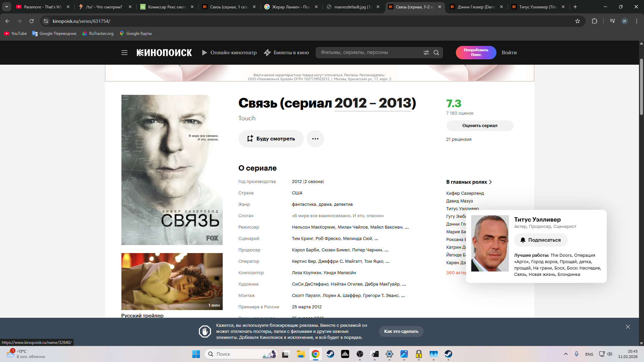This screenshot has width=644, height=362.
Task: Open three-dots more options button
Action: pyautogui.click(x=315, y=139)
